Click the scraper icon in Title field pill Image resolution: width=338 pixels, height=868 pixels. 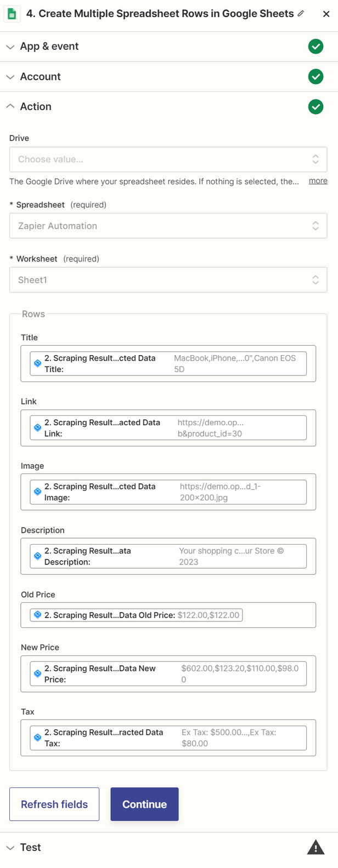(38, 363)
